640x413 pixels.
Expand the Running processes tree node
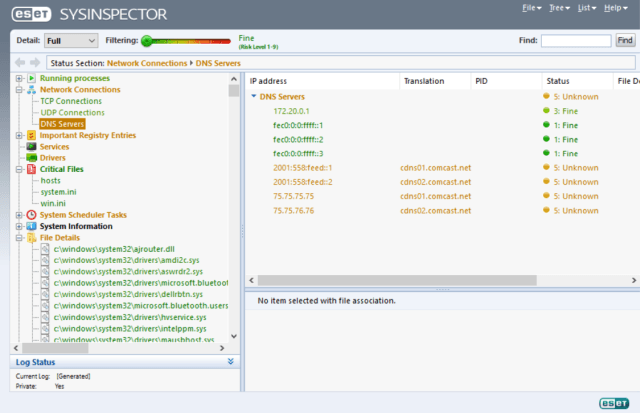19,78
